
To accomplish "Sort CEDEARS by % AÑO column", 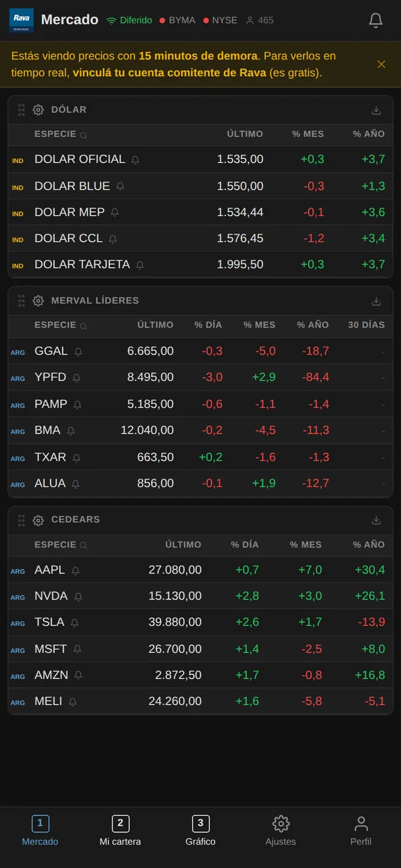I will tap(369, 545).
